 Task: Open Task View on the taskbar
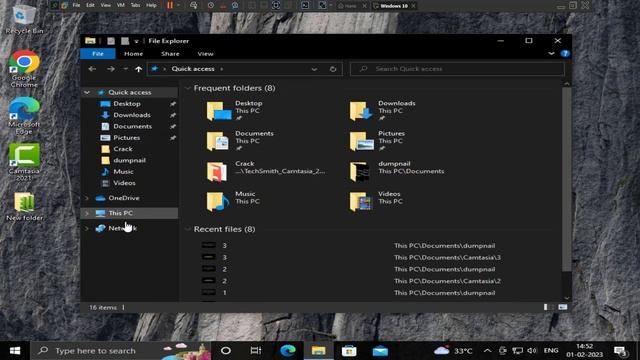[256, 351]
